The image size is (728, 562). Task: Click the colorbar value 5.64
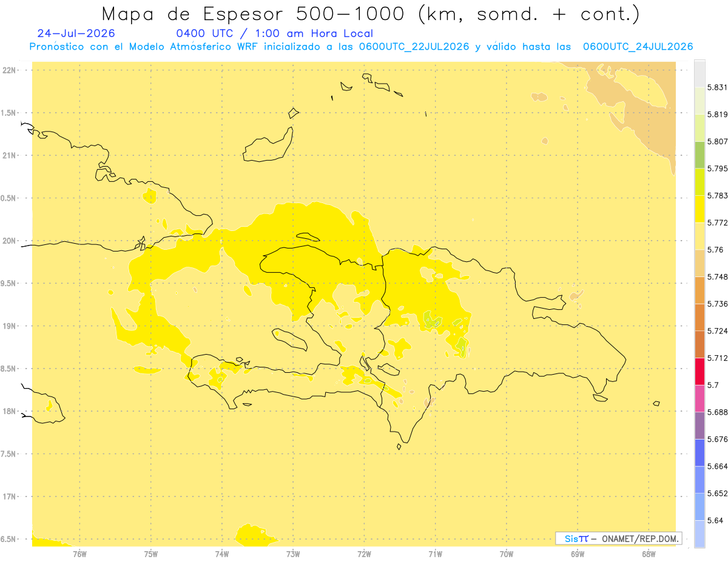click(715, 520)
